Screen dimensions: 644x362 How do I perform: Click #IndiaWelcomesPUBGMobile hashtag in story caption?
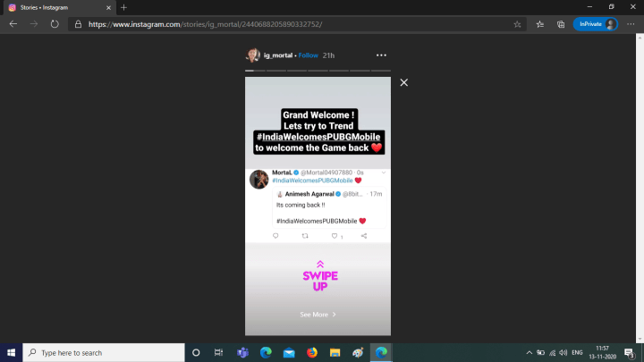coord(318,137)
